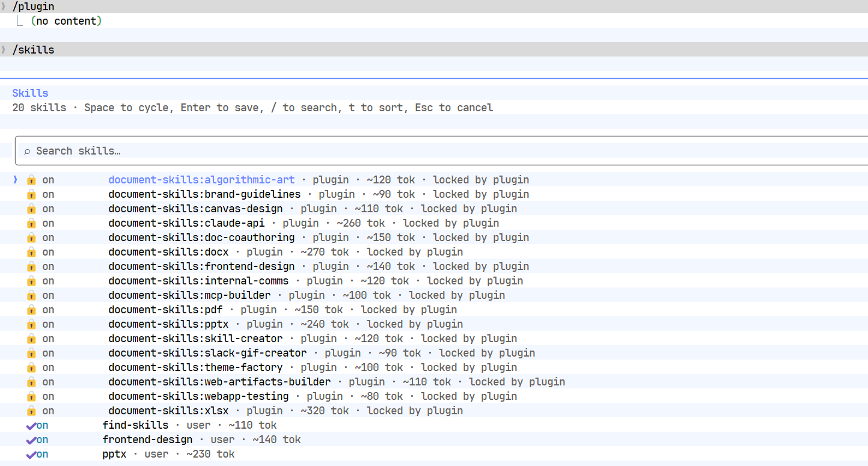Toggle the "on" state for theme-factory
868x466 pixels.
pos(48,367)
